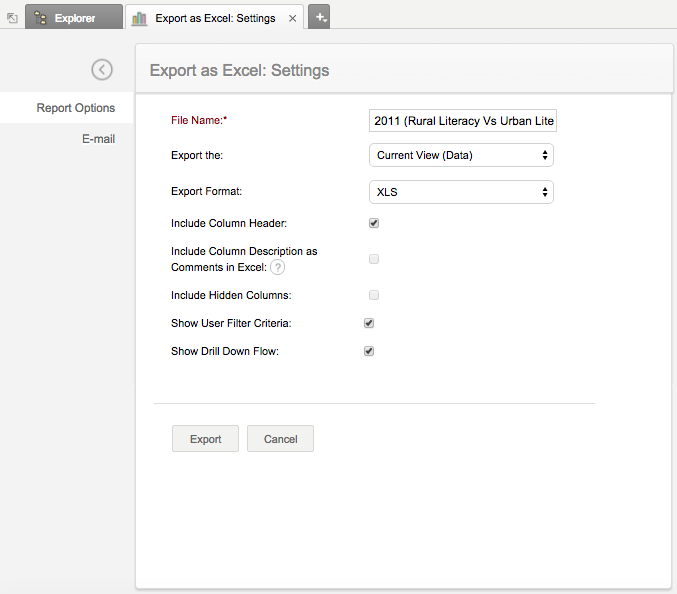This screenshot has height=594, width=677.
Task: Enable Include Hidden Columns checkbox
Action: pyautogui.click(x=374, y=295)
